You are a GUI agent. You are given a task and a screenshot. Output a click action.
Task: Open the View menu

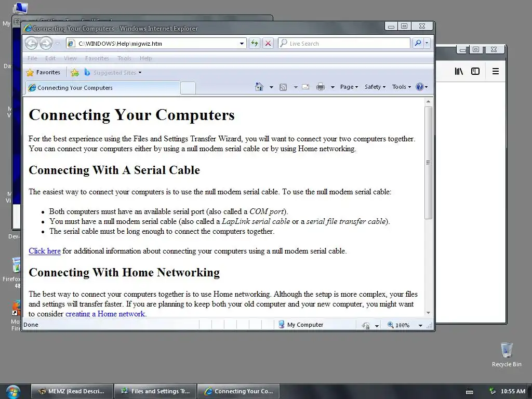coord(70,58)
